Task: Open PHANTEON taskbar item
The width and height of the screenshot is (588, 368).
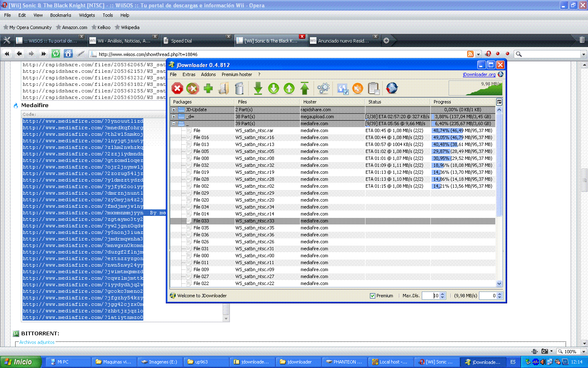Action: tap(345, 362)
